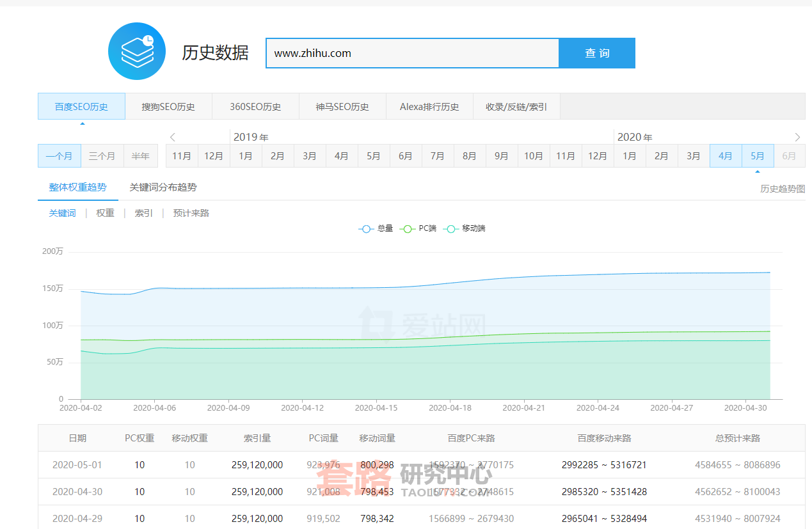Select 12月 before 2019 1月
Image resolution: width=812 pixels, height=529 pixels.
(x=214, y=155)
